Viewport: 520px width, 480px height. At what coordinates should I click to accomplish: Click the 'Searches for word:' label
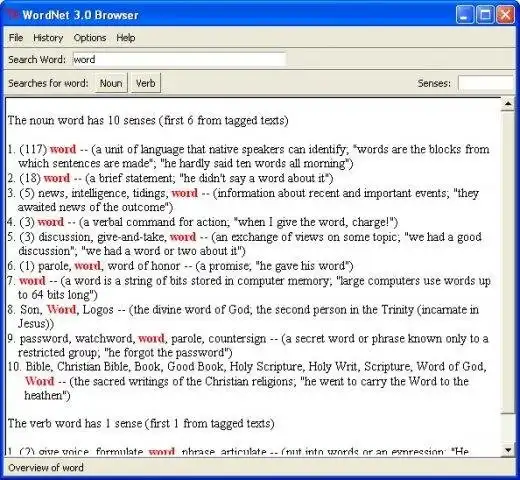(48, 83)
